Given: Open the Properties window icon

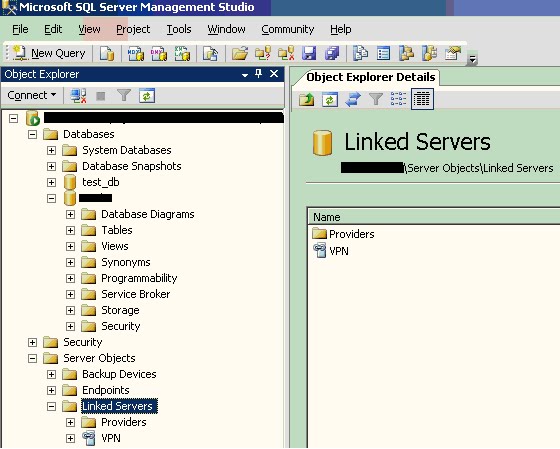Looking at the screenshot, I should [452, 54].
